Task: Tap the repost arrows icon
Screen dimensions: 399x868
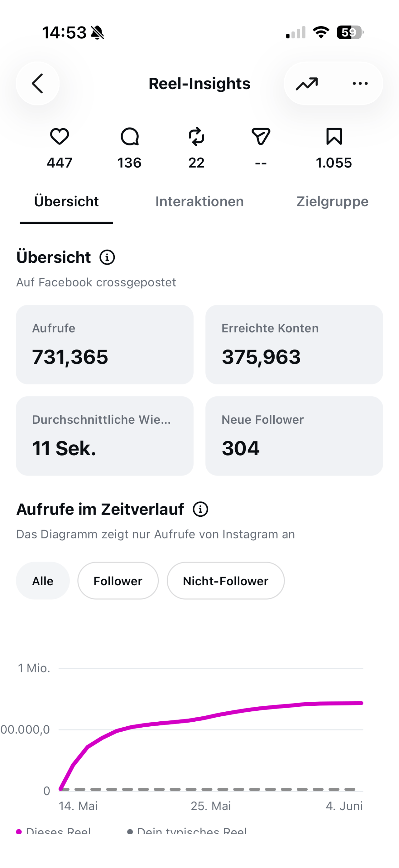Action: (196, 136)
